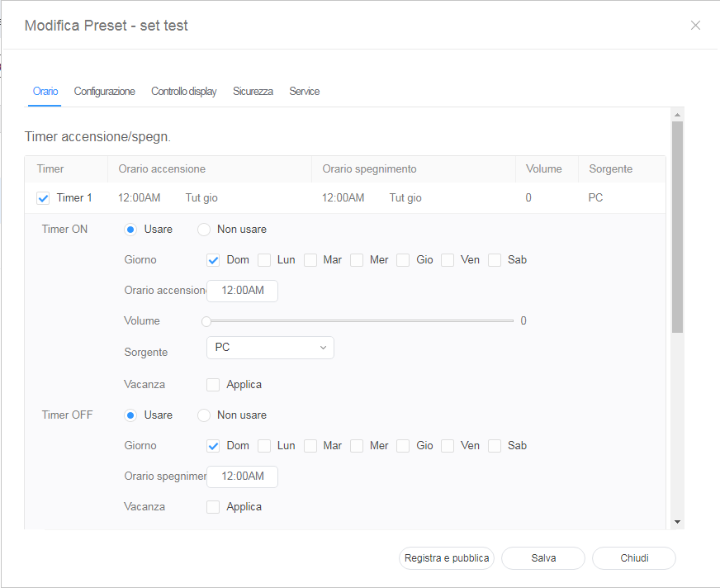Click the scrollbar down arrow

677,522
